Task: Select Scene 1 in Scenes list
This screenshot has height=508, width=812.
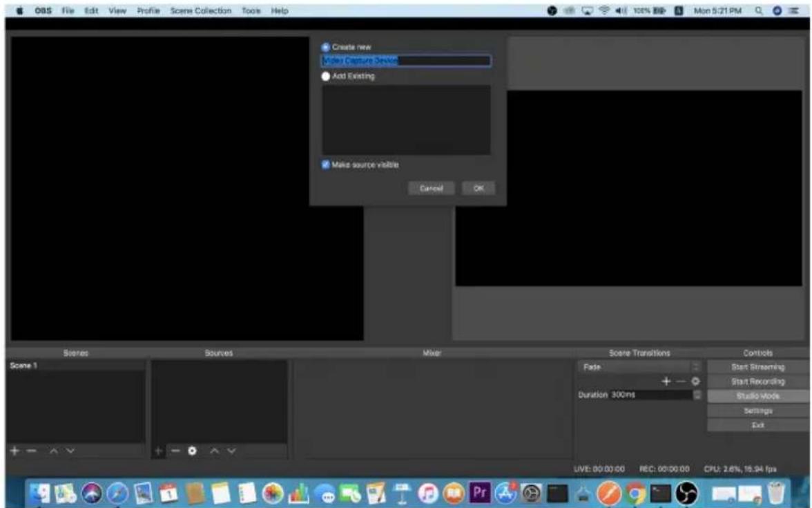Action: [x=76, y=366]
